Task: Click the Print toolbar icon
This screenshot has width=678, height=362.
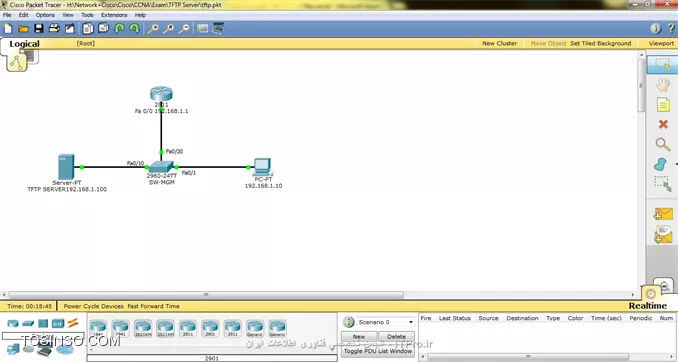Action: [54, 29]
